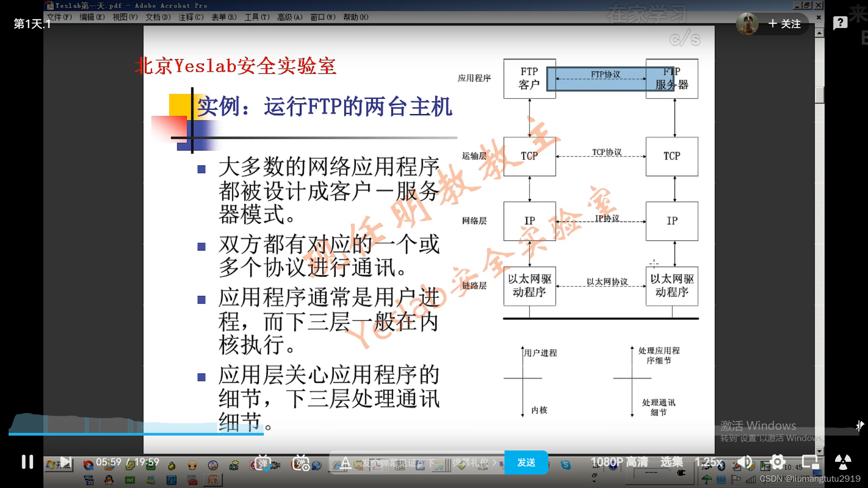The width and height of the screenshot is (868, 488).
Task: Click the help question mark icon
Action: point(840,23)
